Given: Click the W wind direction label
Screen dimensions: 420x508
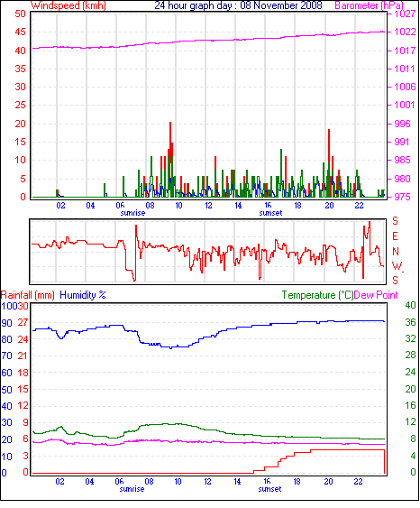Looking at the screenshot, I should (397, 266).
